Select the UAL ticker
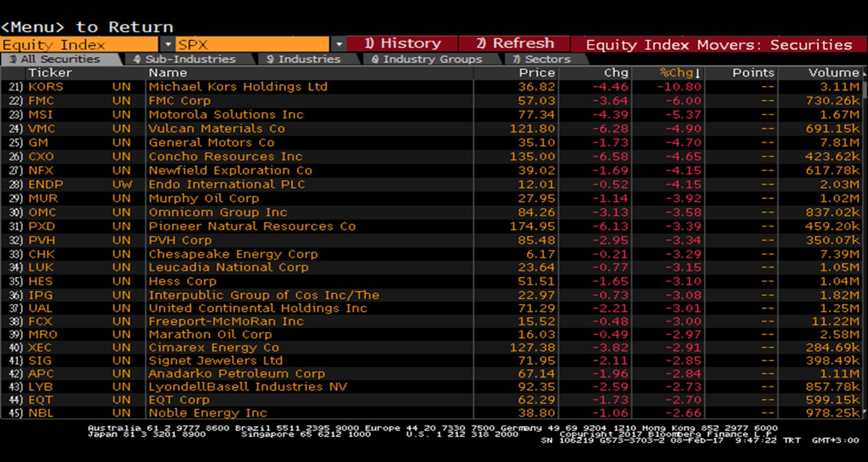The height and width of the screenshot is (462, 868). click(41, 309)
